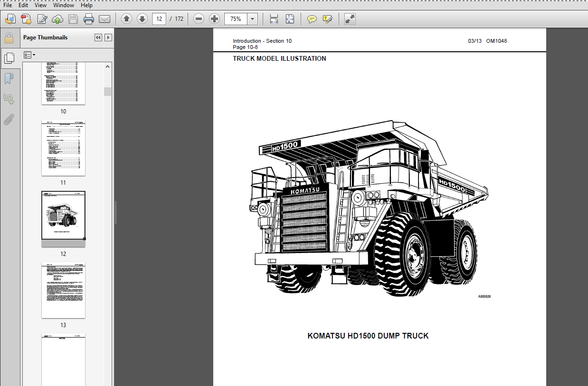Go to the previous page with up arrow

[x=126, y=19]
